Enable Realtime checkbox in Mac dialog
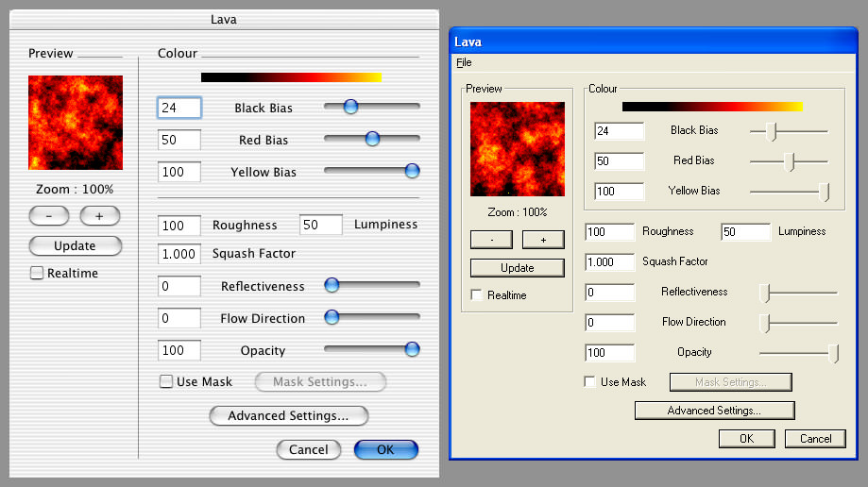 tap(37, 273)
